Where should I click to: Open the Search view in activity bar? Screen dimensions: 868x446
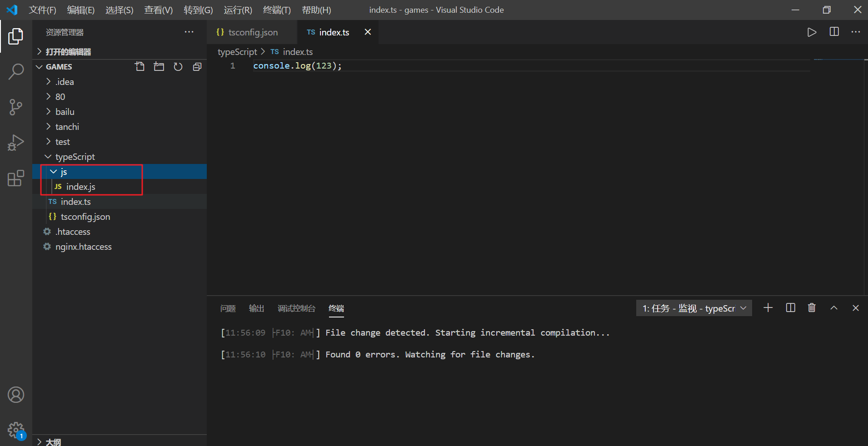pyautogui.click(x=16, y=71)
